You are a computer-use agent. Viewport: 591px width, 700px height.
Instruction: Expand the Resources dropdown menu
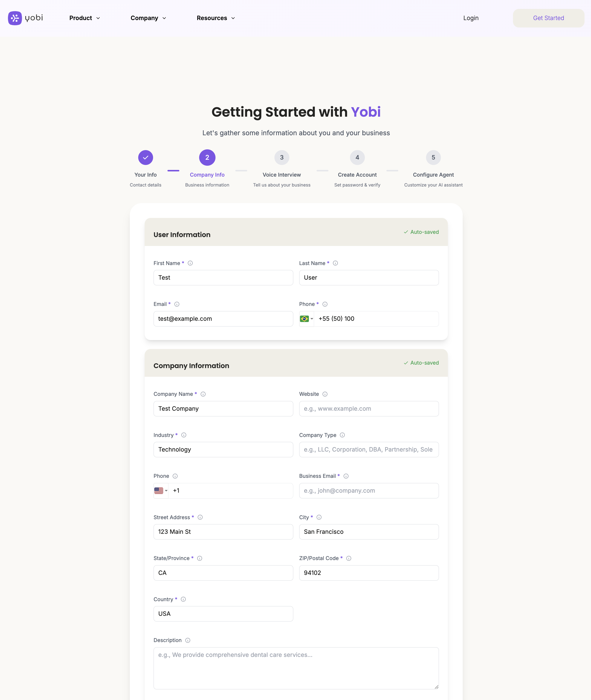click(x=215, y=18)
